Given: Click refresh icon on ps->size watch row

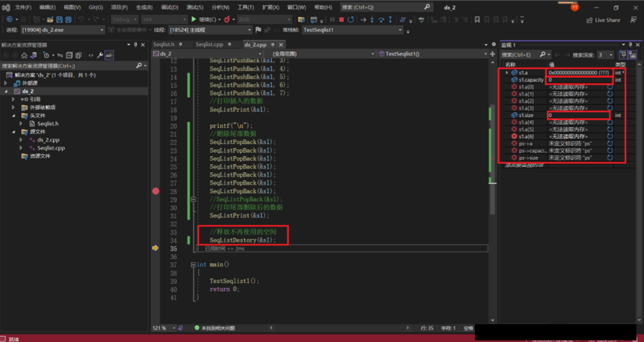Looking at the screenshot, I should (610, 158).
